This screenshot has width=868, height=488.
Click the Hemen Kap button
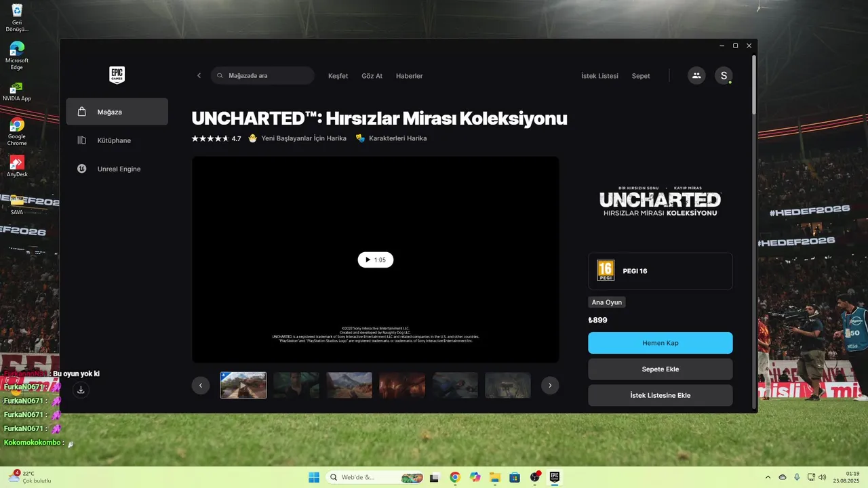point(660,343)
